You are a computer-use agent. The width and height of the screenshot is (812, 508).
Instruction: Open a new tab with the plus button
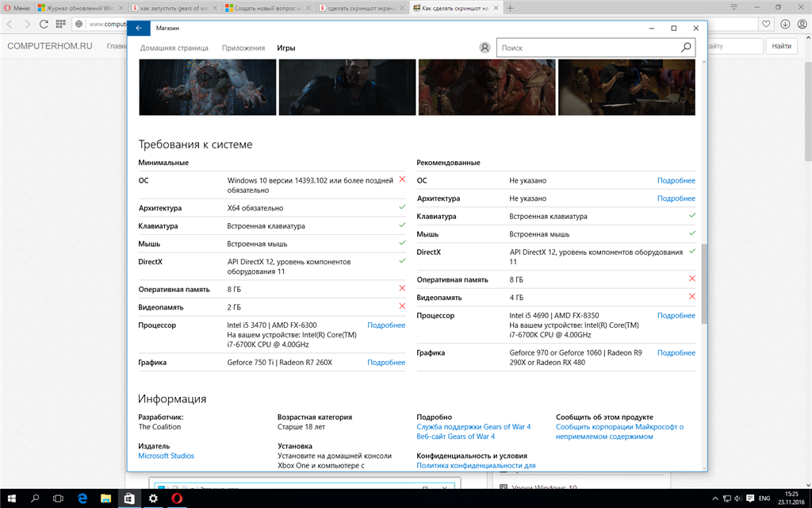coord(510,8)
